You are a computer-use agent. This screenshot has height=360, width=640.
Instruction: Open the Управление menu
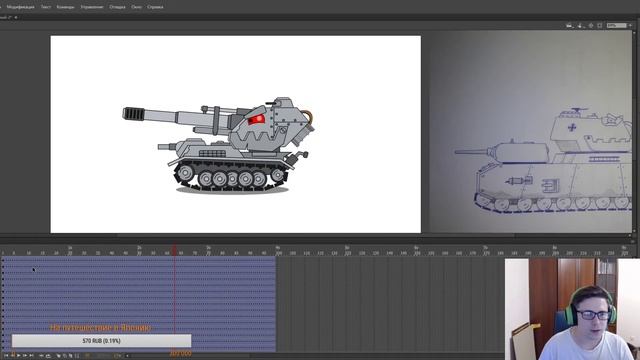click(92, 7)
